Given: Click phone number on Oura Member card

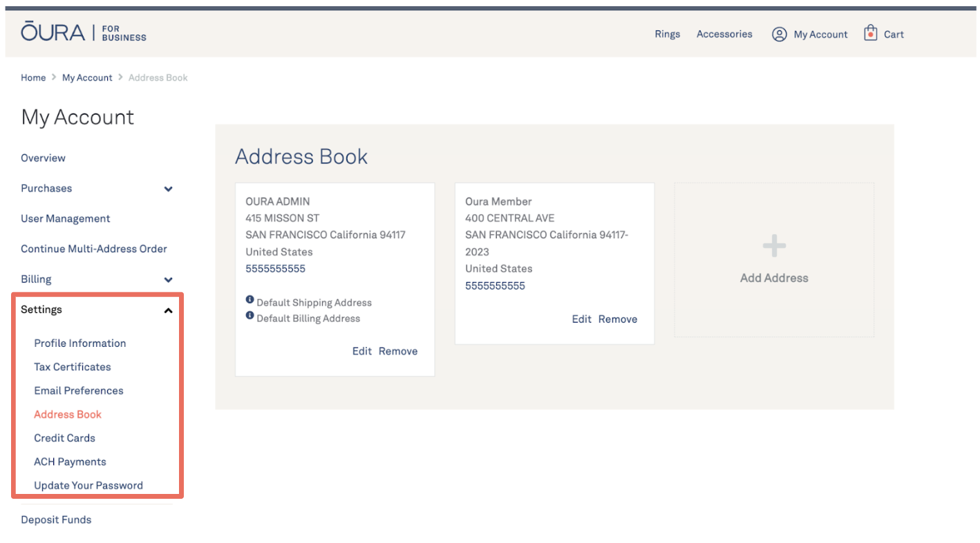Looking at the screenshot, I should pyautogui.click(x=496, y=285).
